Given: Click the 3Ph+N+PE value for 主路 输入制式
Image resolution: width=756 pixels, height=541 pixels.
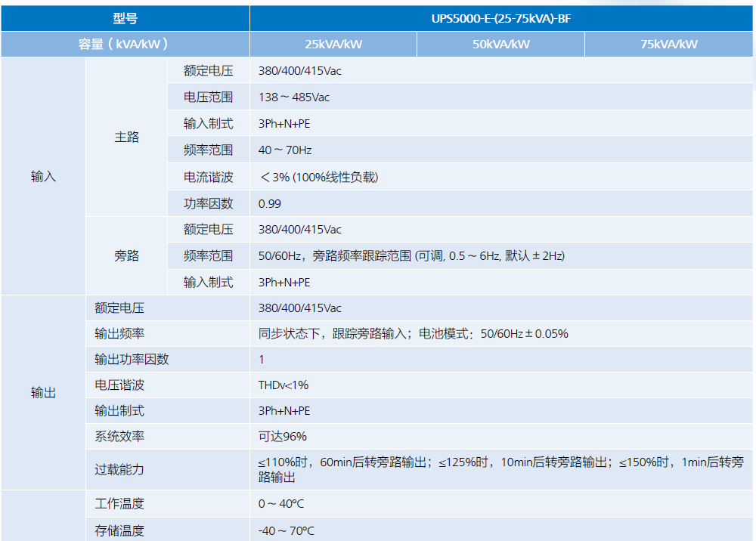Looking at the screenshot, I should tap(284, 124).
